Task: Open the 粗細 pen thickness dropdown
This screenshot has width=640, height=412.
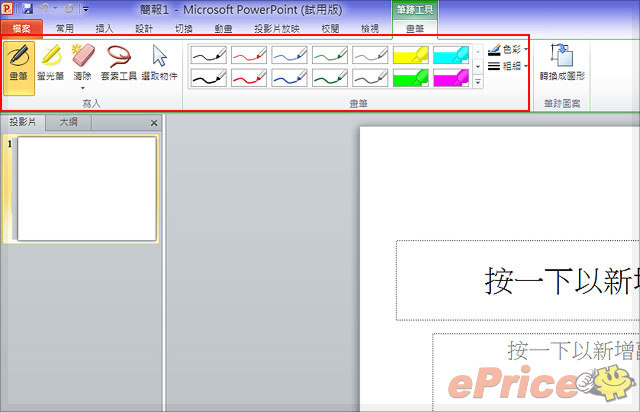Action: (510, 64)
